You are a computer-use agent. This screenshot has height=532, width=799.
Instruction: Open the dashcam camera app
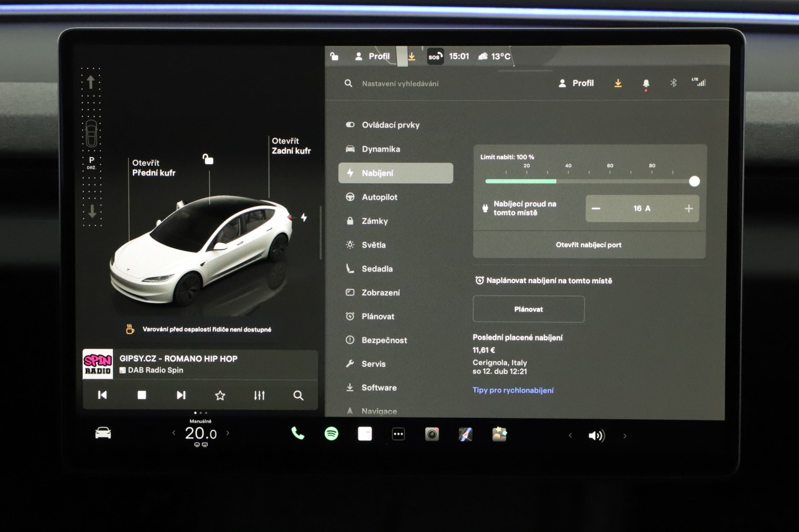pyautogui.click(x=432, y=434)
